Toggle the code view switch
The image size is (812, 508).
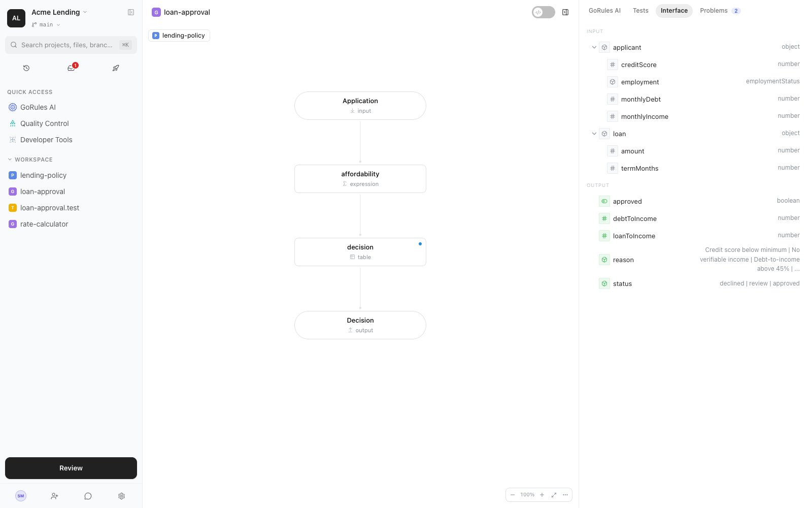click(544, 12)
